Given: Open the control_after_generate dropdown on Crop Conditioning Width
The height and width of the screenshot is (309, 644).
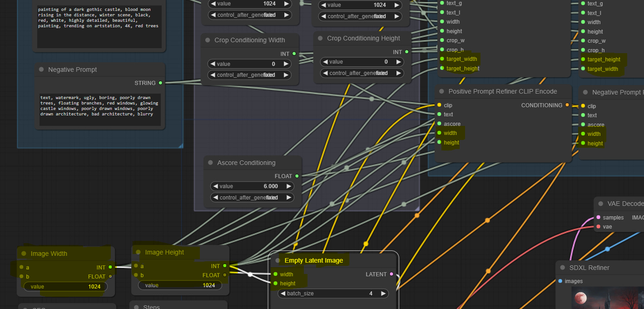Looking at the screenshot, I should click(x=249, y=75).
